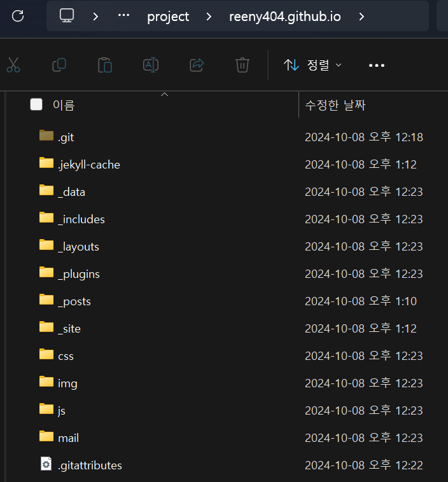This screenshot has height=482, width=448.
Task: Select the .git folder icon
Action: tap(46, 135)
